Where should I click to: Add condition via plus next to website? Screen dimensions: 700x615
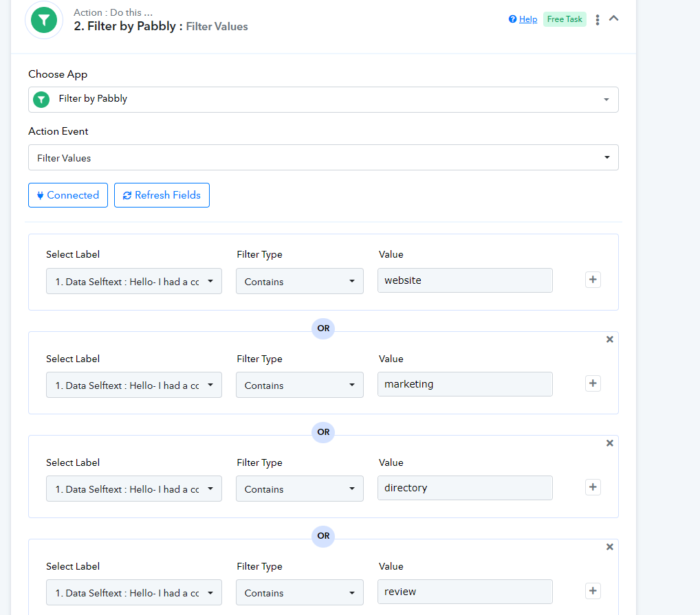coord(593,280)
